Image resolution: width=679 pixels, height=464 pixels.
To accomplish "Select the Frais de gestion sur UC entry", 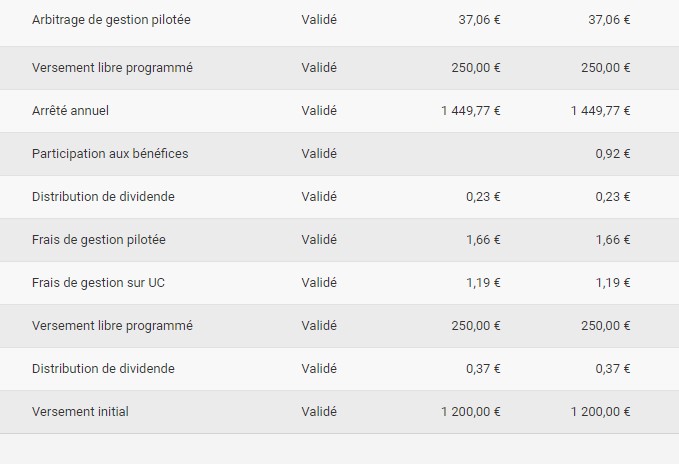I will 99,283.
